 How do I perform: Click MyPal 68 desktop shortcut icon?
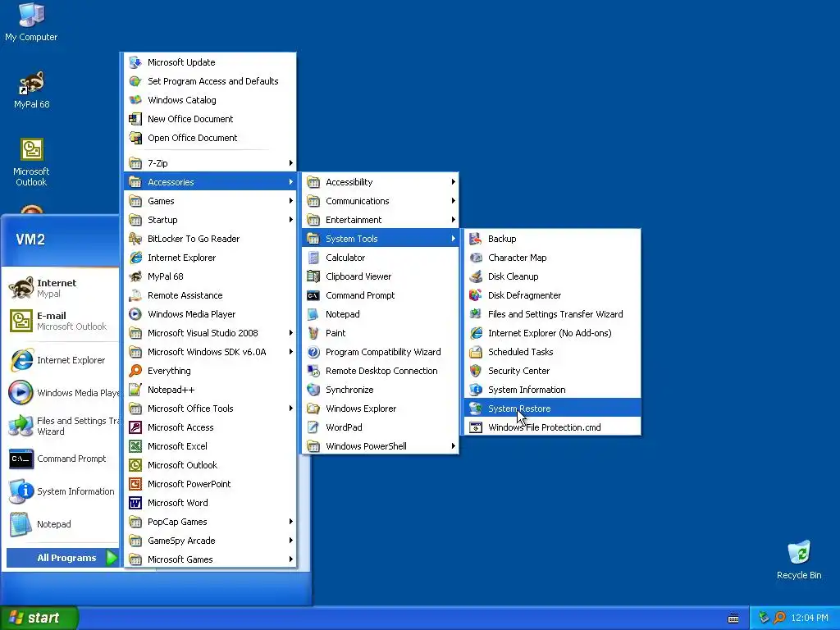click(32, 83)
